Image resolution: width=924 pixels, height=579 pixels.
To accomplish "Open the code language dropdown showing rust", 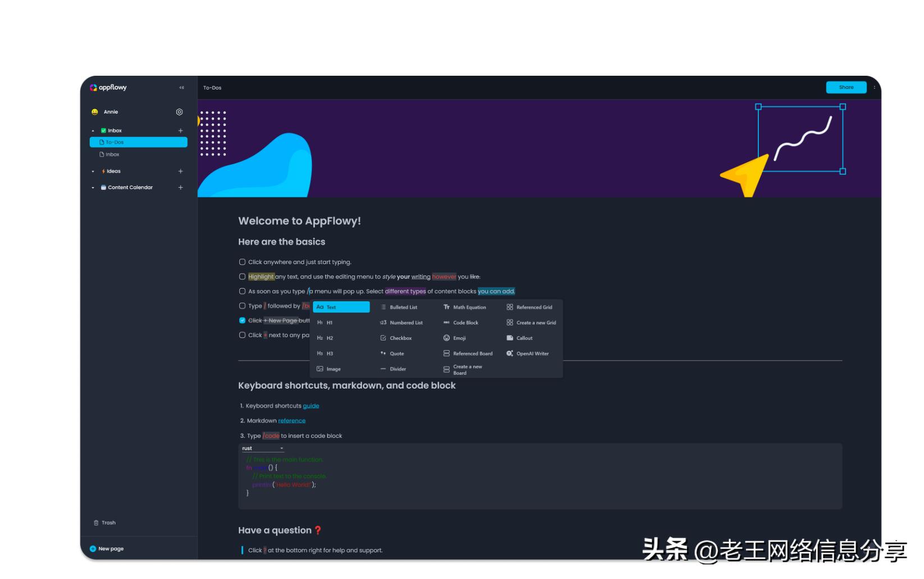I will [262, 448].
